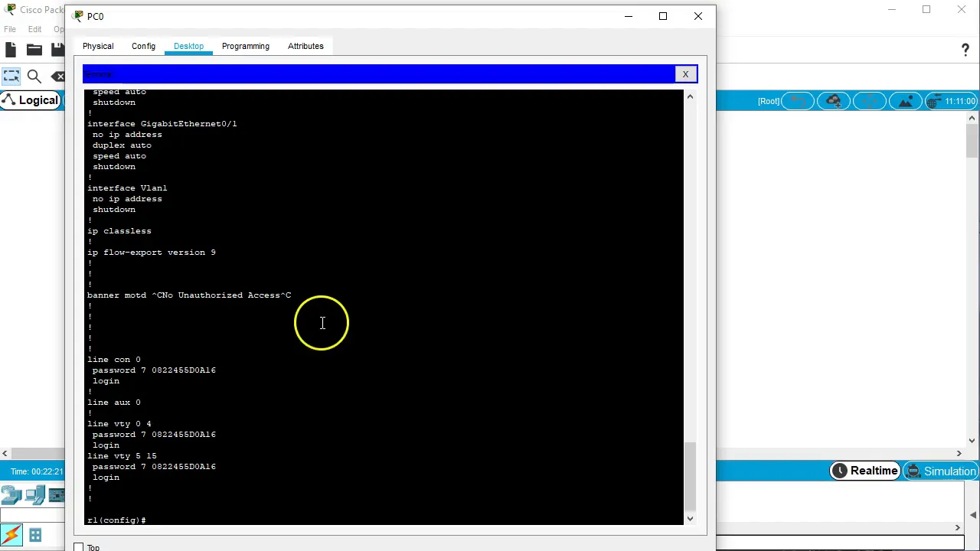980x551 pixels.
Task: Click terminal scrollbar up arrow
Action: tap(690, 96)
